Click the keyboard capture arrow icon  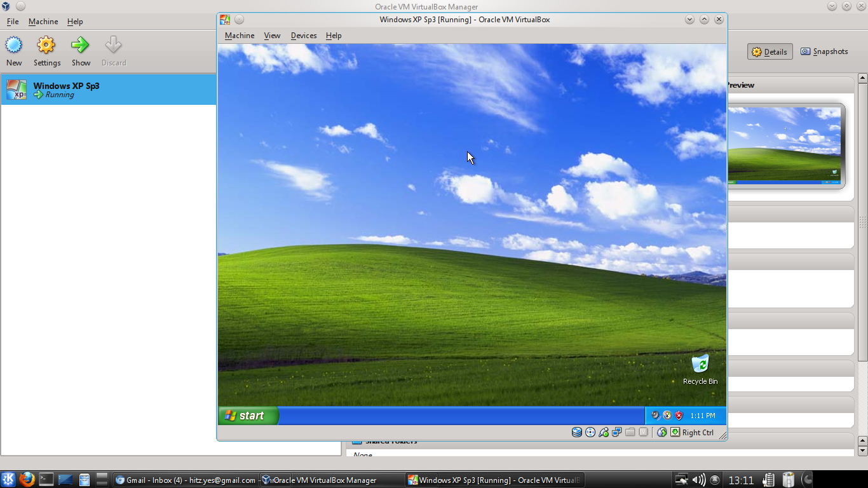(x=675, y=432)
